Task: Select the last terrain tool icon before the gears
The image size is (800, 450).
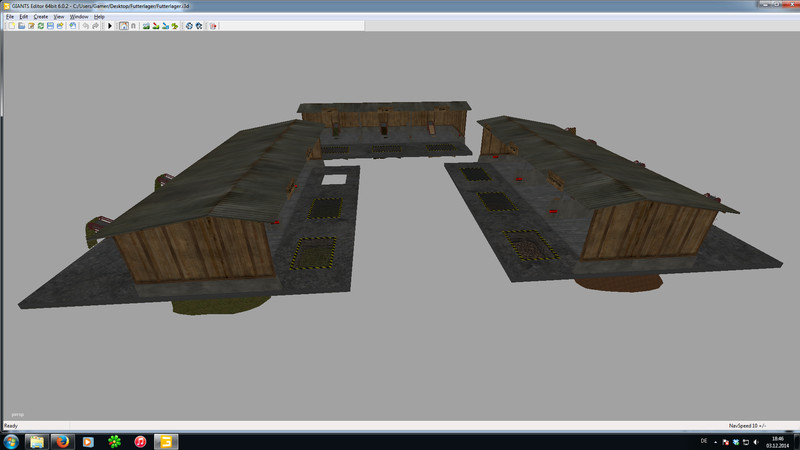Action: pyautogui.click(x=174, y=26)
